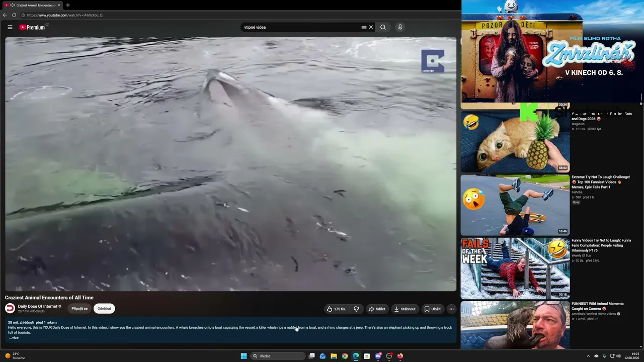Focus the search field containing 'vtipné videa'
The height and width of the screenshot is (362, 644).
(x=301, y=27)
